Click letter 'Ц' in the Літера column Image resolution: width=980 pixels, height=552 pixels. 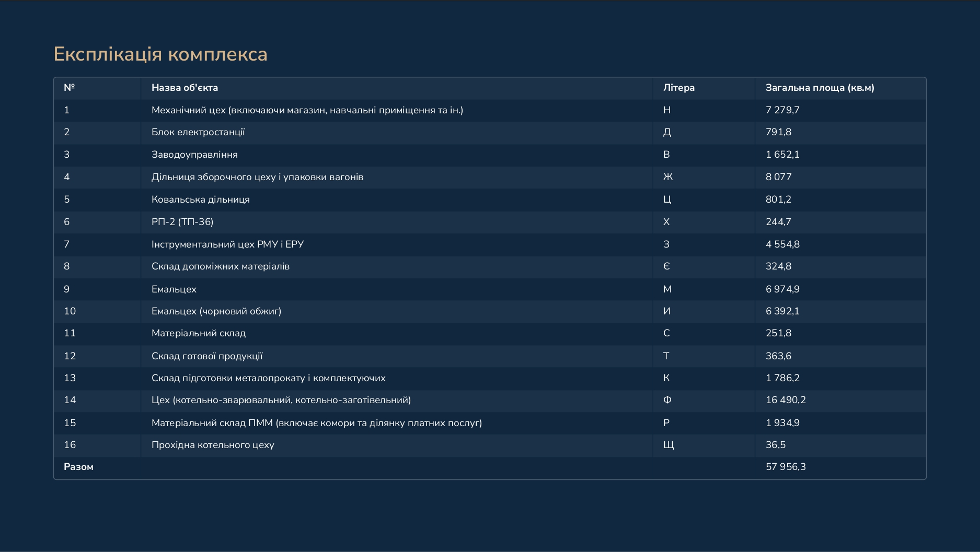[x=667, y=200]
